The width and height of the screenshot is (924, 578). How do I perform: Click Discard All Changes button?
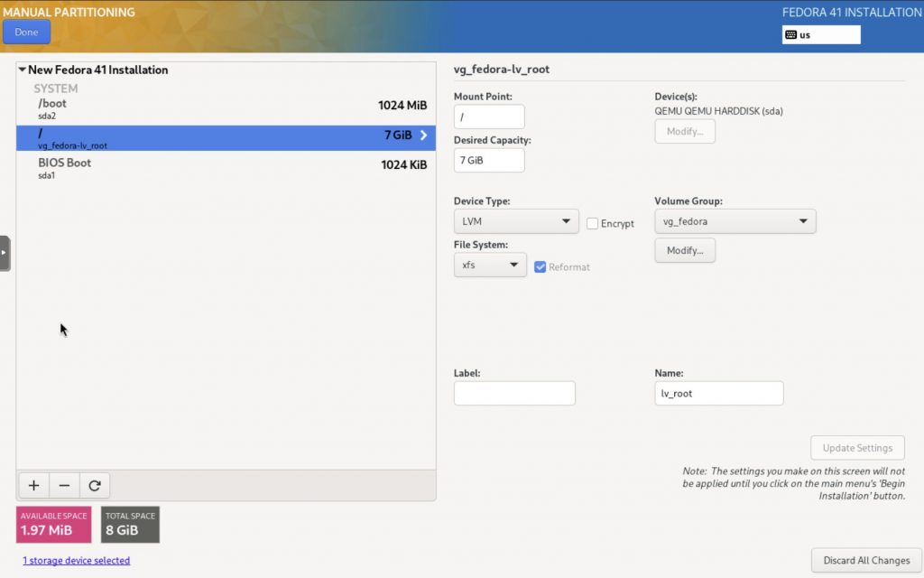click(866, 561)
